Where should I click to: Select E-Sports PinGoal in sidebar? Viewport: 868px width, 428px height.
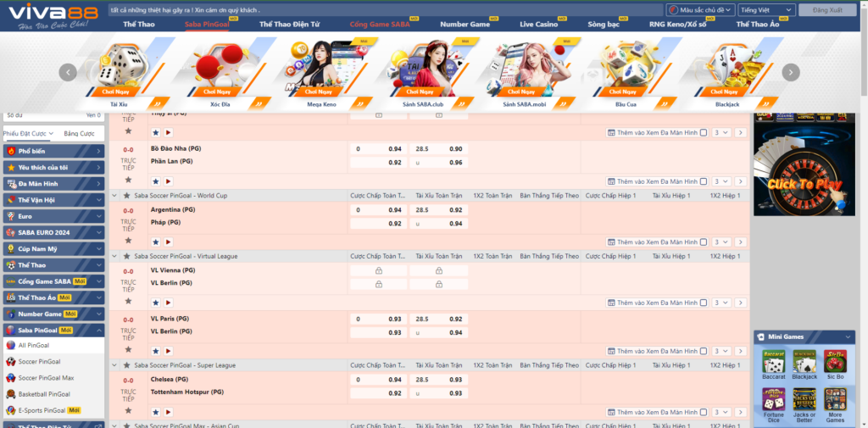tap(53, 410)
